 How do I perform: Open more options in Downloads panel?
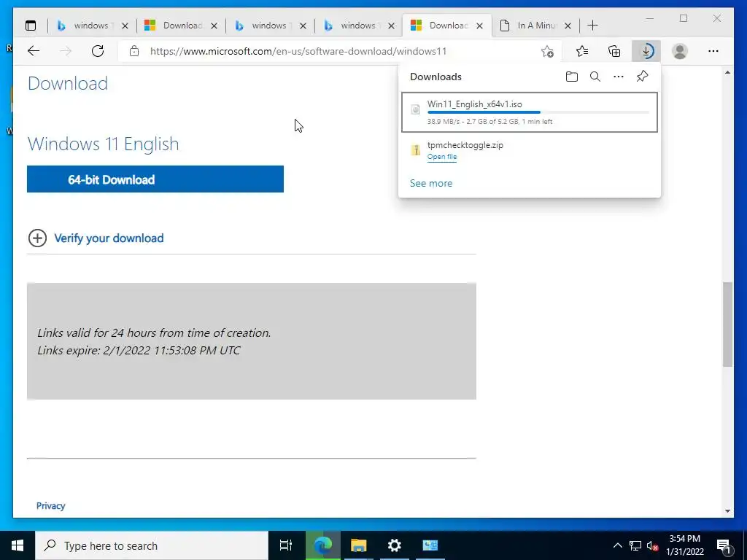pyautogui.click(x=619, y=77)
